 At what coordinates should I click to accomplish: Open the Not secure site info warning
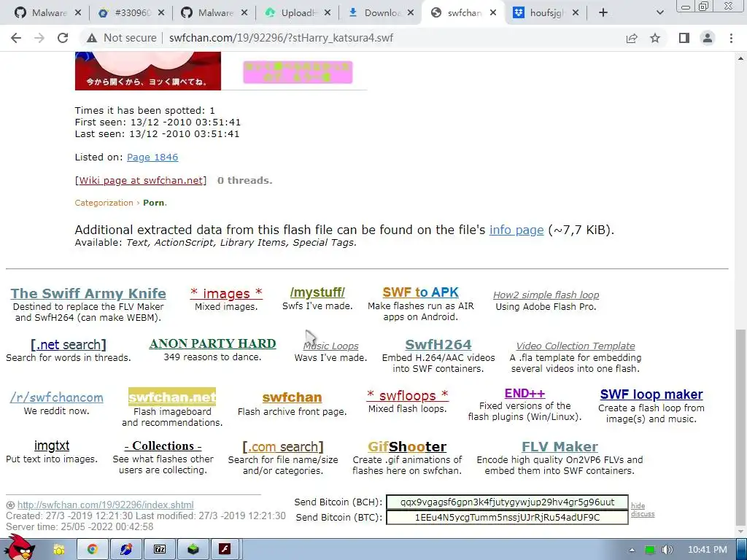pos(123,38)
